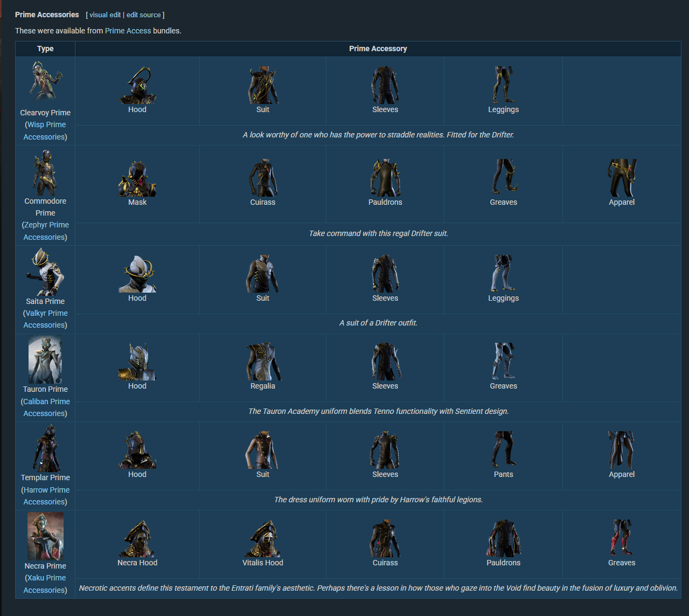689x616 pixels.
Task: Open the Templar Prime Suit image
Action: [263, 450]
